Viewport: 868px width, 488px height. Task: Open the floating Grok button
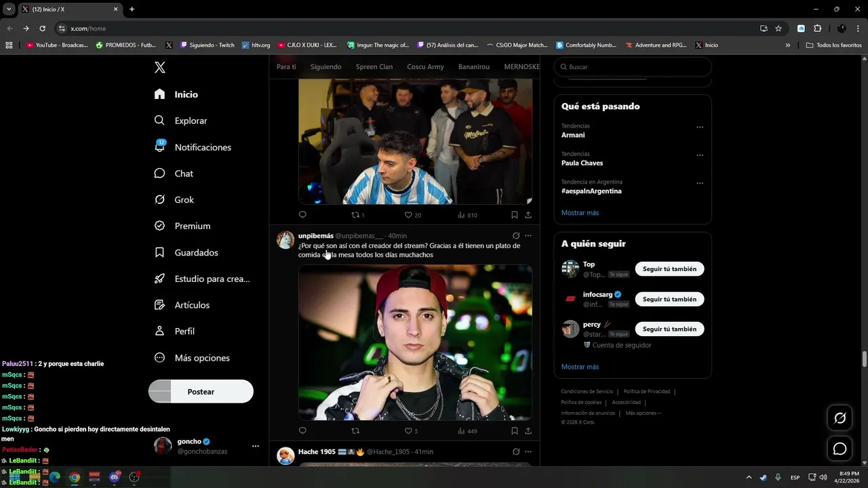coord(840,418)
